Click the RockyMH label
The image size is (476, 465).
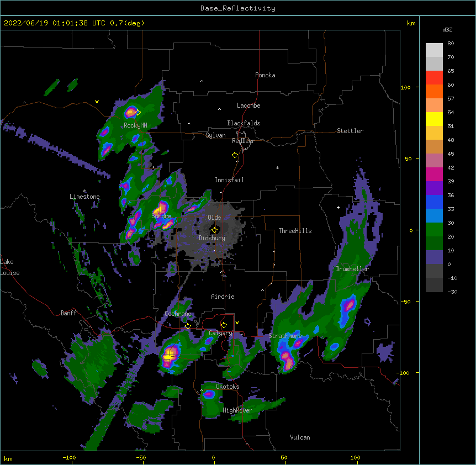(135, 125)
